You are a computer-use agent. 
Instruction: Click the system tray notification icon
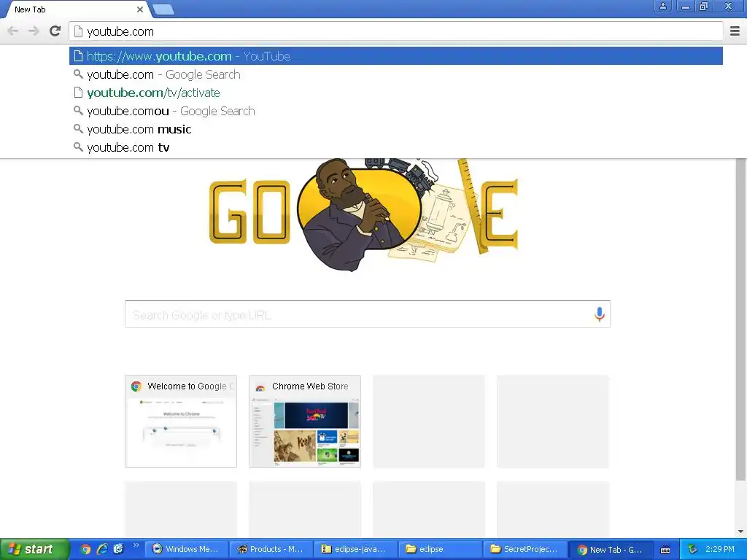(693, 549)
